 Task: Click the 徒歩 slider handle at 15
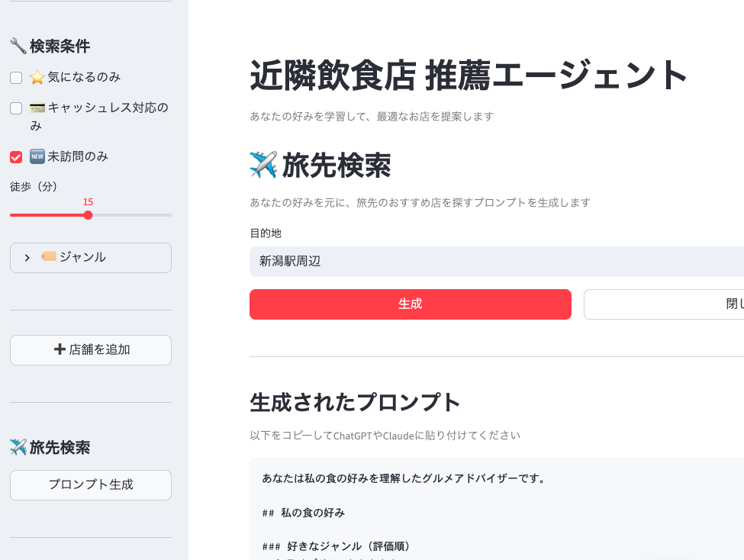tap(88, 215)
